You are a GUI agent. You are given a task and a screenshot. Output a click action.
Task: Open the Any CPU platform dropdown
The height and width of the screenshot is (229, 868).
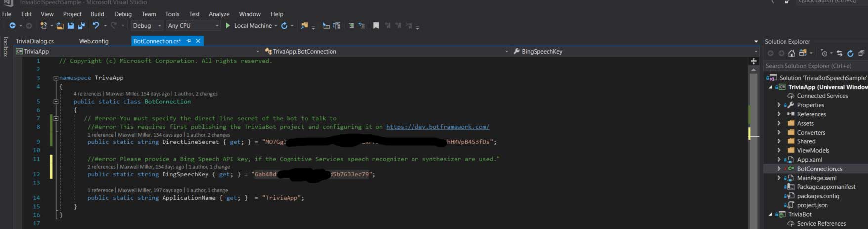(x=193, y=26)
